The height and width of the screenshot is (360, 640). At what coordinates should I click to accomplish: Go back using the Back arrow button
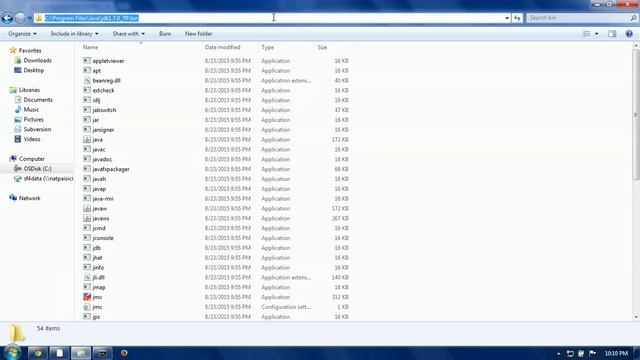[7, 18]
